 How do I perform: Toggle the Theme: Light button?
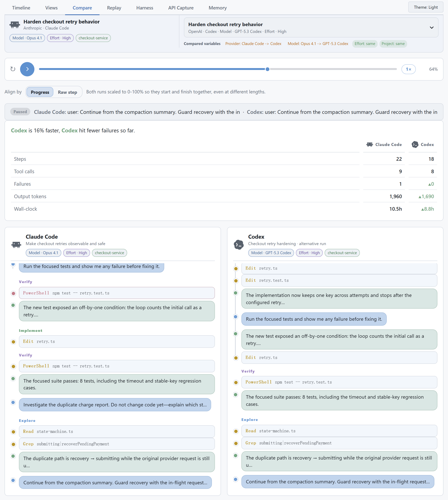tap(426, 7)
